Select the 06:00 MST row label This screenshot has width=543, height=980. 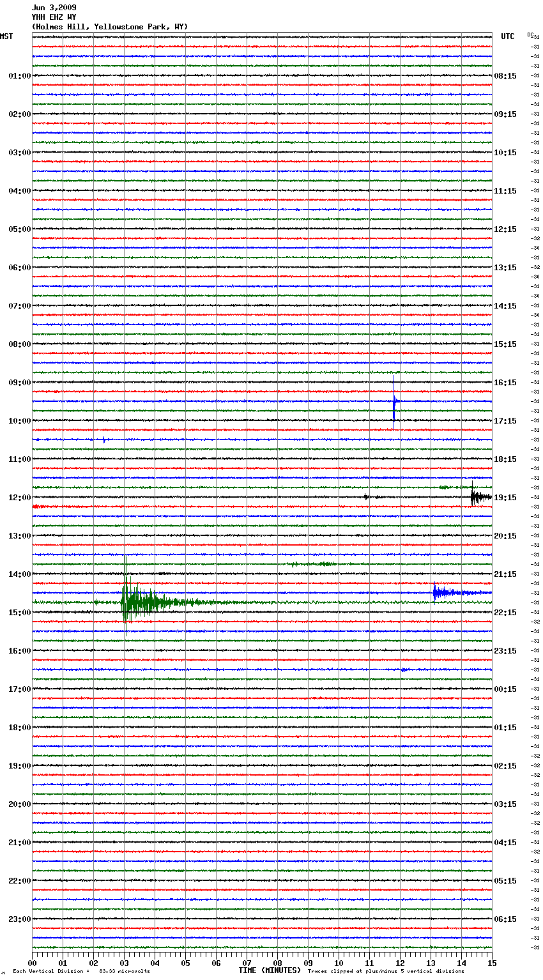[x=20, y=268]
